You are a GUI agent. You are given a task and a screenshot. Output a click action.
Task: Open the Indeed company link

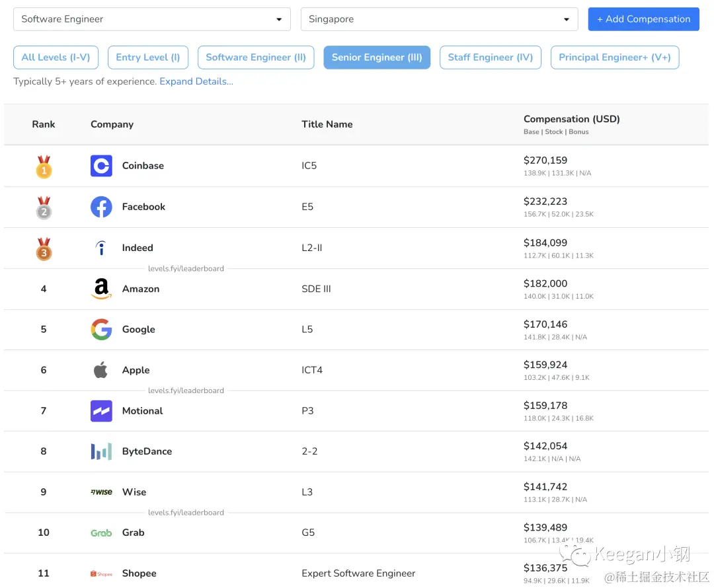138,248
